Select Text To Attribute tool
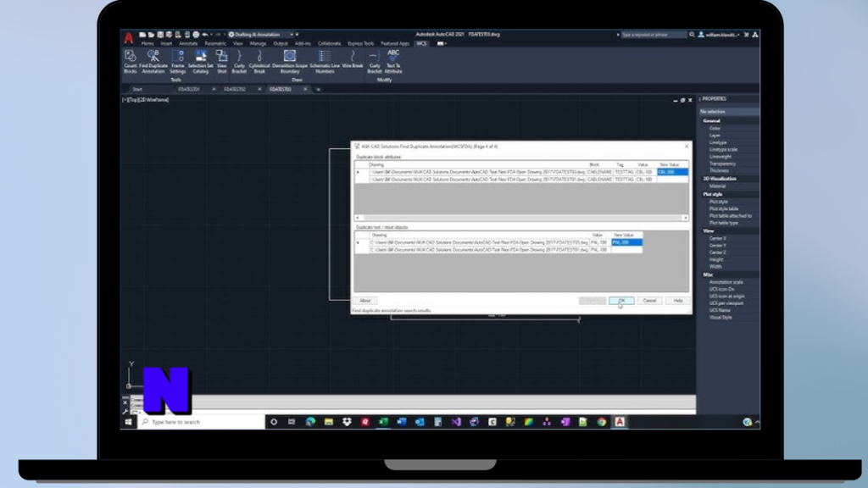Screen dimensions: 868x488 (x=393, y=61)
